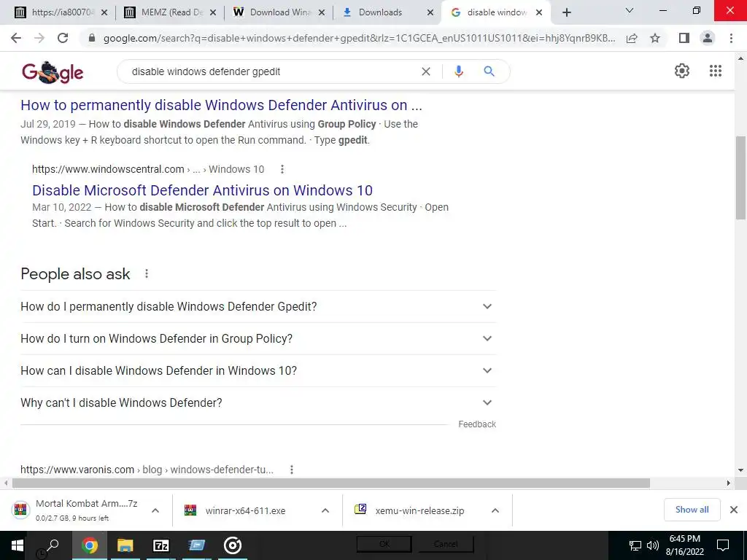The height and width of the screenshot is (560, 747).
Task: Open winrar-x64-611.exe downloaded file
Action: tap(245, 510)
